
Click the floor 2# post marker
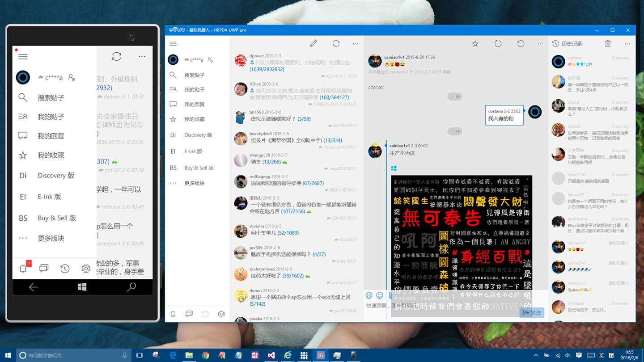click(455, 131)
